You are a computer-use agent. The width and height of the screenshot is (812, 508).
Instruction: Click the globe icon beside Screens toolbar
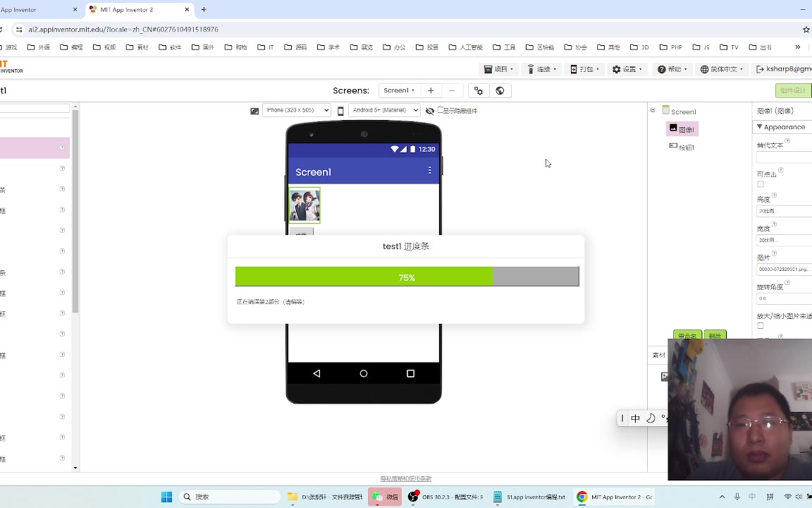pos(500,90)
